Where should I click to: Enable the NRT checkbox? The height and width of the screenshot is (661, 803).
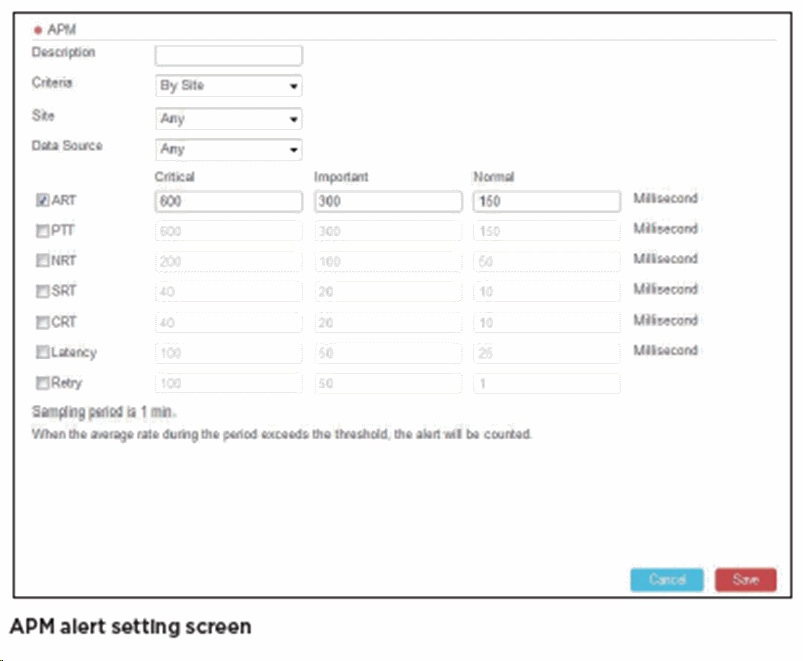point(42,261)
